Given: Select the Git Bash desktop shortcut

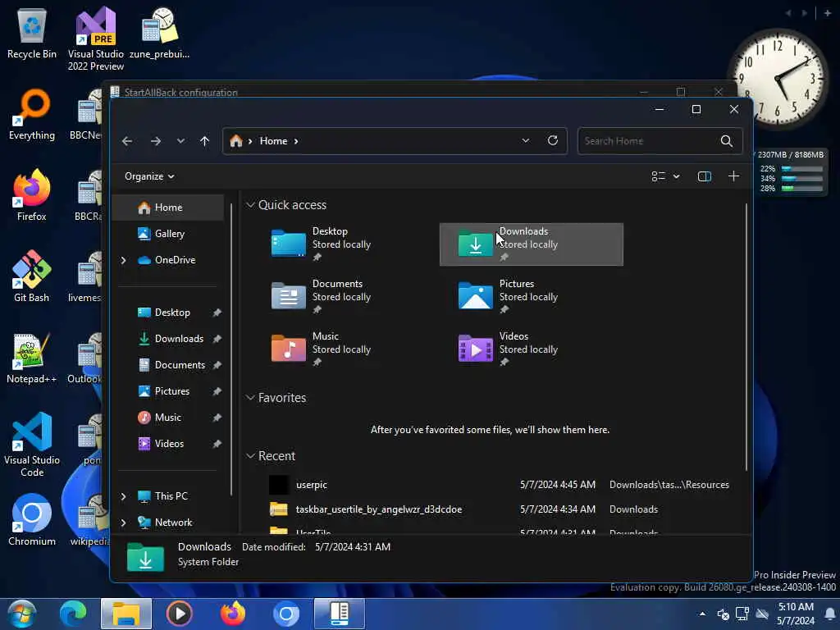Looking at the screenshot, I should (32, 276).
